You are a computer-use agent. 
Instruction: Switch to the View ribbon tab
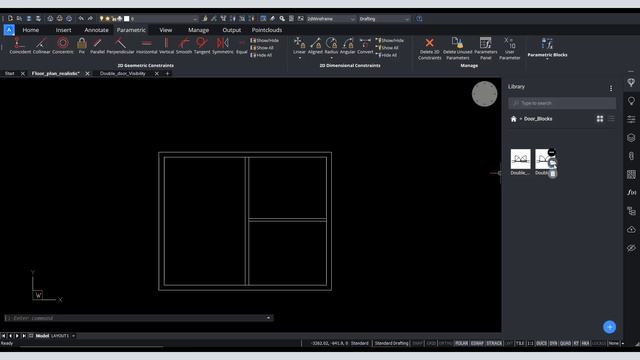[165, 30]
